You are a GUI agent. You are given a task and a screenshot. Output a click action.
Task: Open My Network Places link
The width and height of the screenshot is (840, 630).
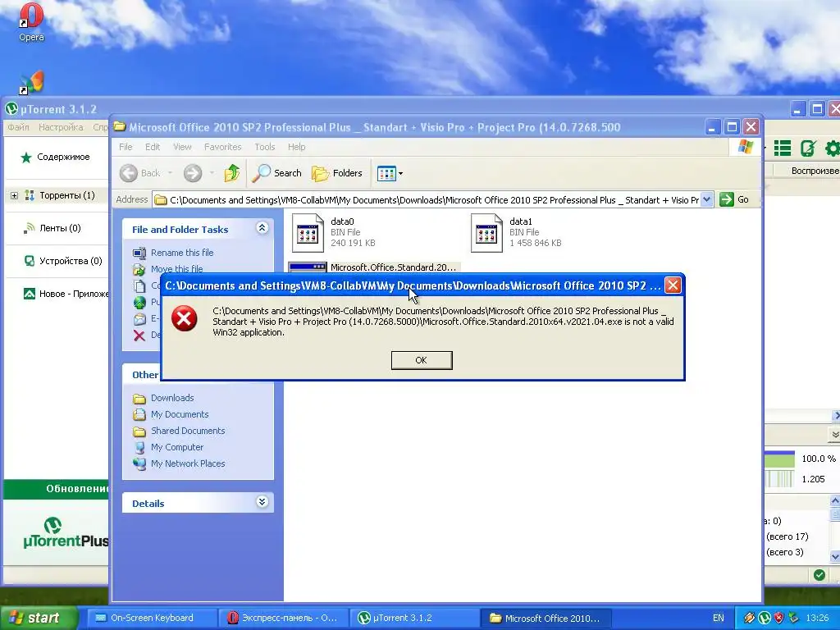point(188,464)
